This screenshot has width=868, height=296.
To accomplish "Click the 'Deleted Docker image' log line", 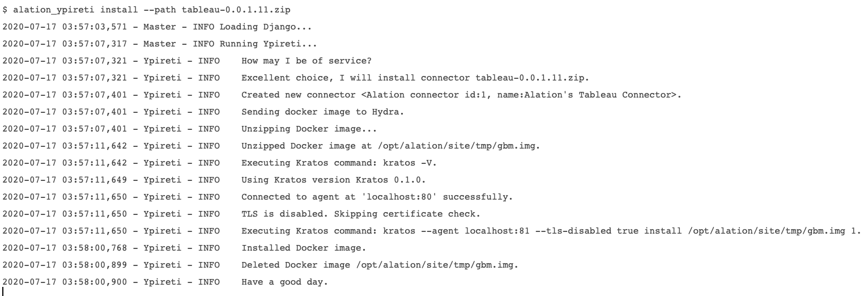I will (261, 265).
